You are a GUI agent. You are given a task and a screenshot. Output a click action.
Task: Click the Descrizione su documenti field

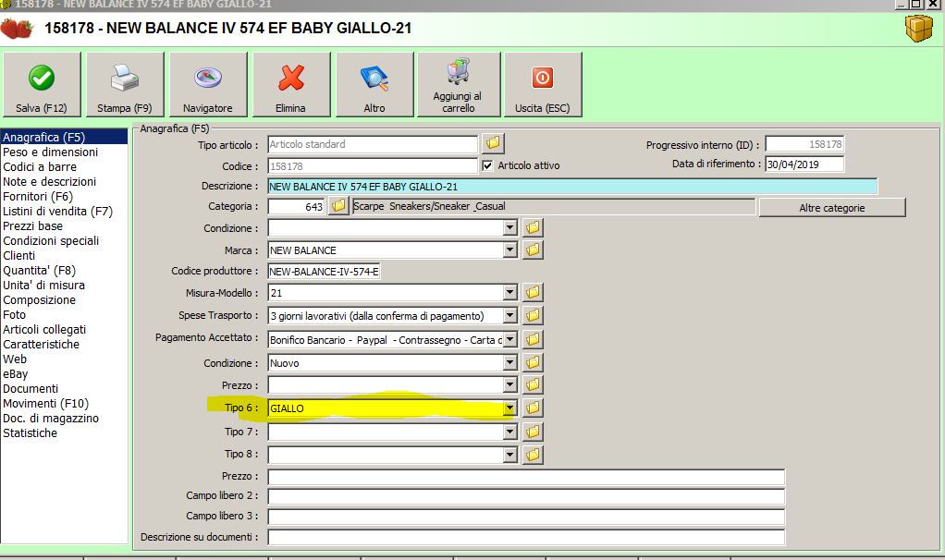point(526,537)
